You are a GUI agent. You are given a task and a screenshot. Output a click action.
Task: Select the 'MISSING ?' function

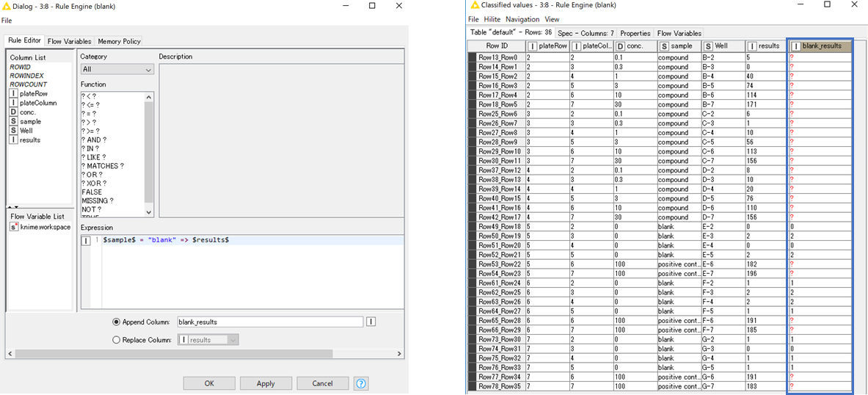[98, 200]
